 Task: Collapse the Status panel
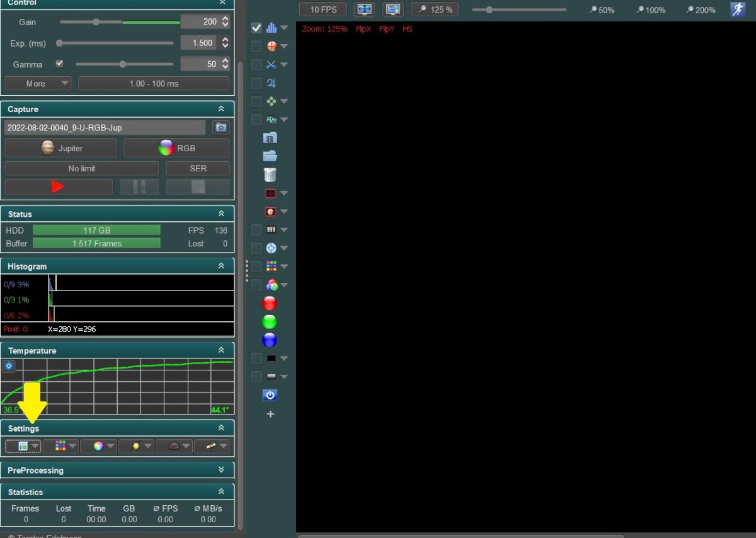click(221, 214)
